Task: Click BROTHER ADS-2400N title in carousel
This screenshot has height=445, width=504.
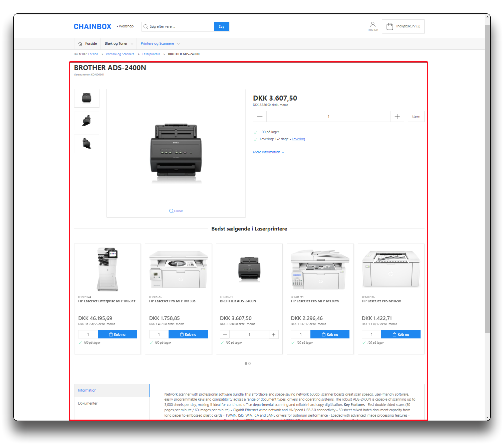Action: (x=238, y=301)
